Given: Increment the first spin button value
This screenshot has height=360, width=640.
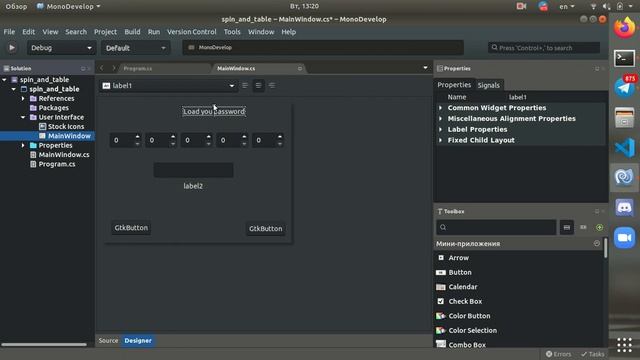Looking at the screenshot, I should [x=138, y=137].
